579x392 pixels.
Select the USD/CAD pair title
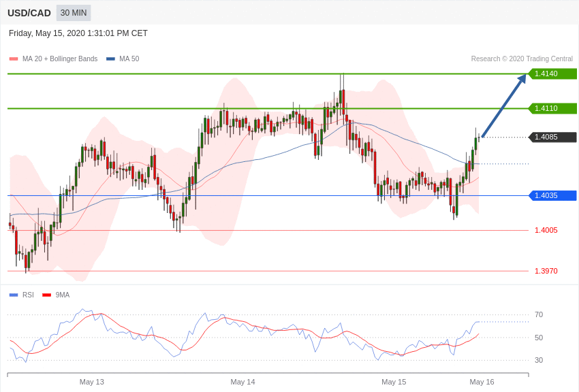pos(29,13)
